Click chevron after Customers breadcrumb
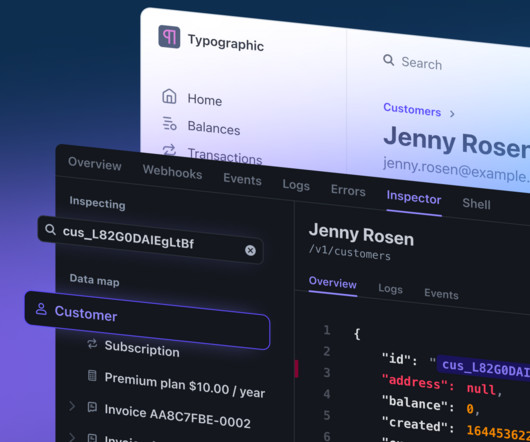 pos(452,114)
